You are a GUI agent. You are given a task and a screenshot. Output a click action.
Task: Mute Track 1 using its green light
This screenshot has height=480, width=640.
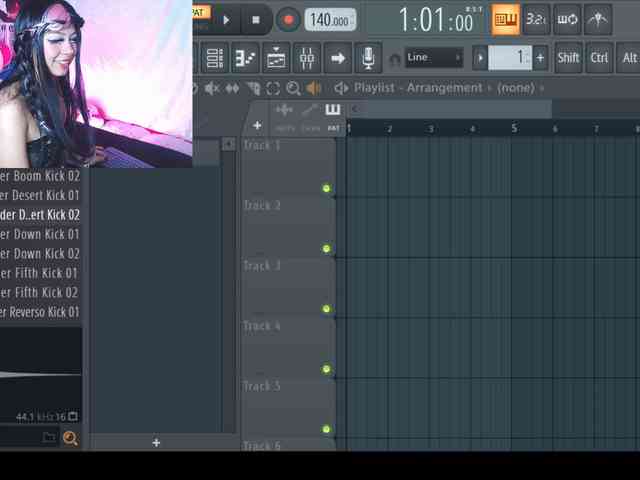(326, 188)
